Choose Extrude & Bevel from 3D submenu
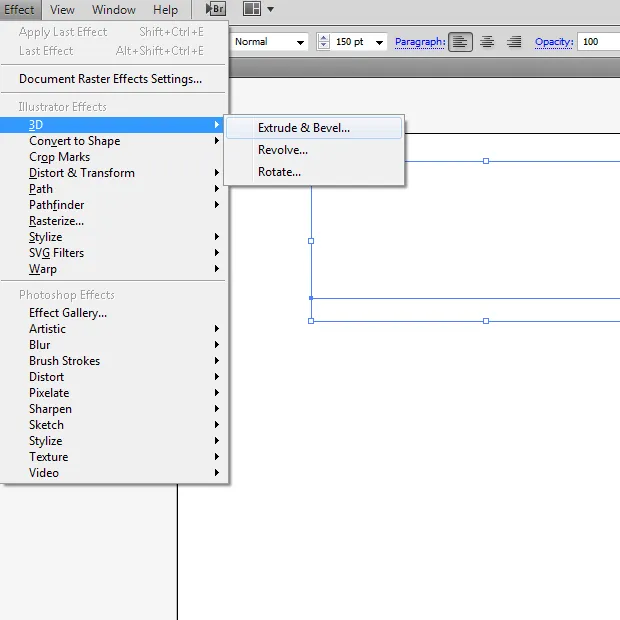The width and height of the screenshot is (620, 620). coord(304,128)
